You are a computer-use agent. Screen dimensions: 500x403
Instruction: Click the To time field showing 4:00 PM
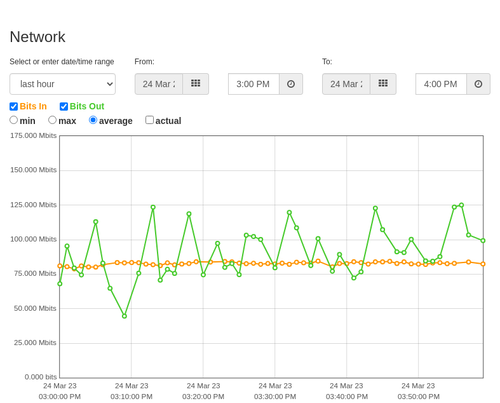pos(441,84)
